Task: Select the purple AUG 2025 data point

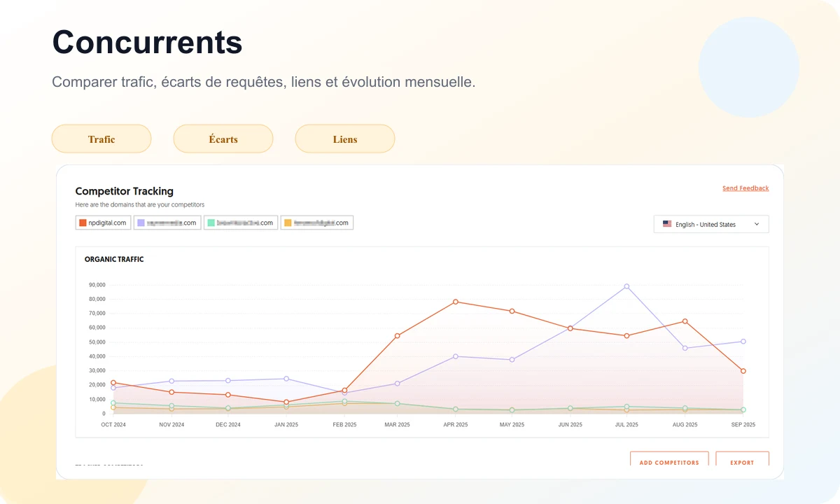Action: [685, 348]
